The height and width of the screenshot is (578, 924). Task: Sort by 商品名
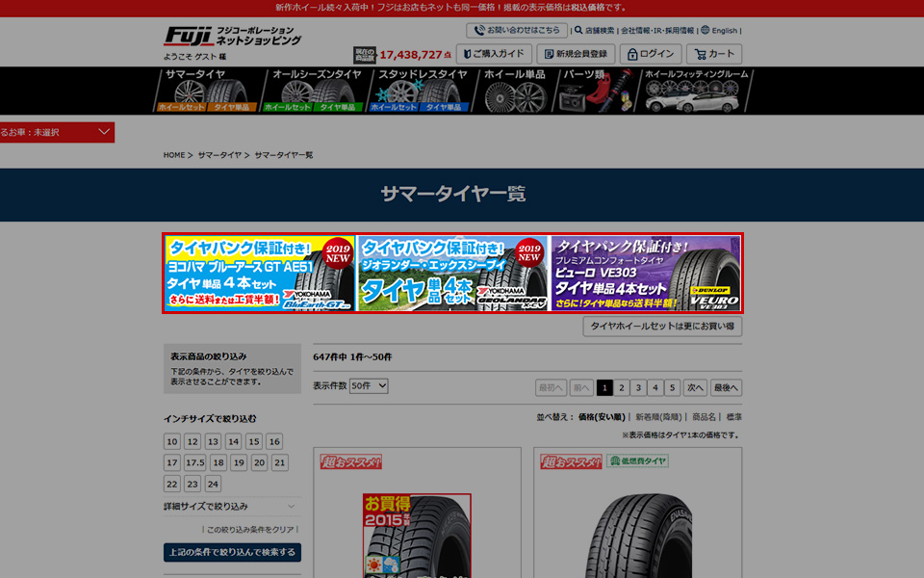pos(705,417)
